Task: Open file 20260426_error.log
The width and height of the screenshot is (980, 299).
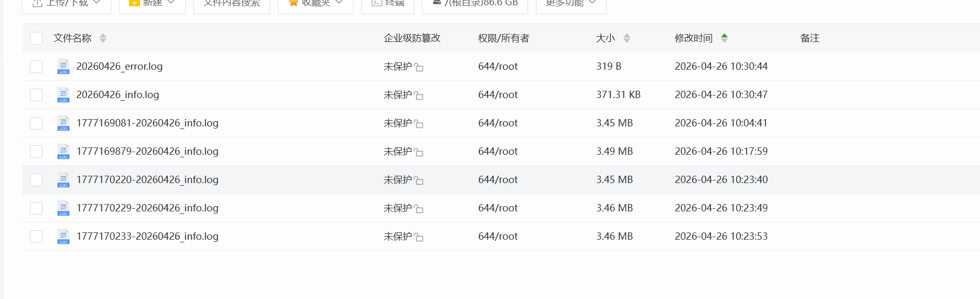Action: (x=120, y=67)
